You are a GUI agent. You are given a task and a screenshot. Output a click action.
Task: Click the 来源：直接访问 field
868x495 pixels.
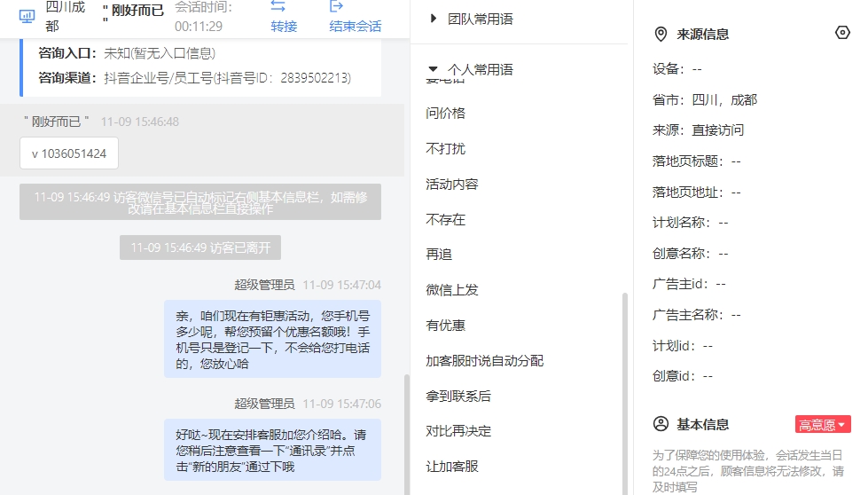tap(698, 130)
